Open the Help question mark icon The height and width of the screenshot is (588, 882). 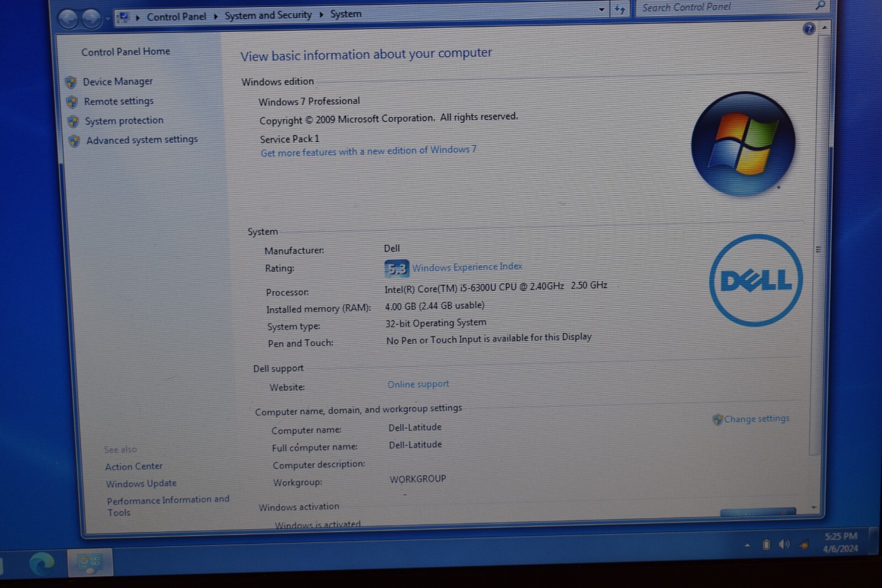[809, 29]
